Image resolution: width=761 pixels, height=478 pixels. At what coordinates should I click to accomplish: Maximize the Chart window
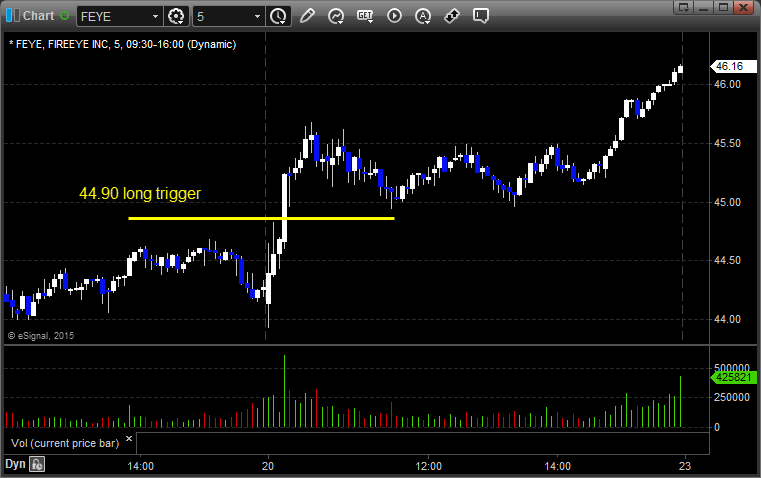[724, 7]
